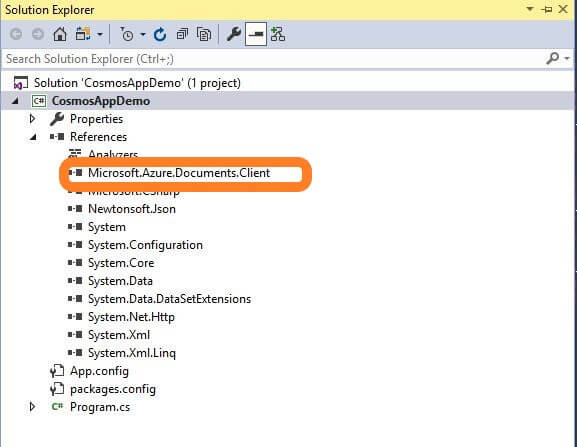Click the solution icon beside Solution 'CosmosAppDemo'
The width and height of the screenshot is (577, 447).
point(21,83)
